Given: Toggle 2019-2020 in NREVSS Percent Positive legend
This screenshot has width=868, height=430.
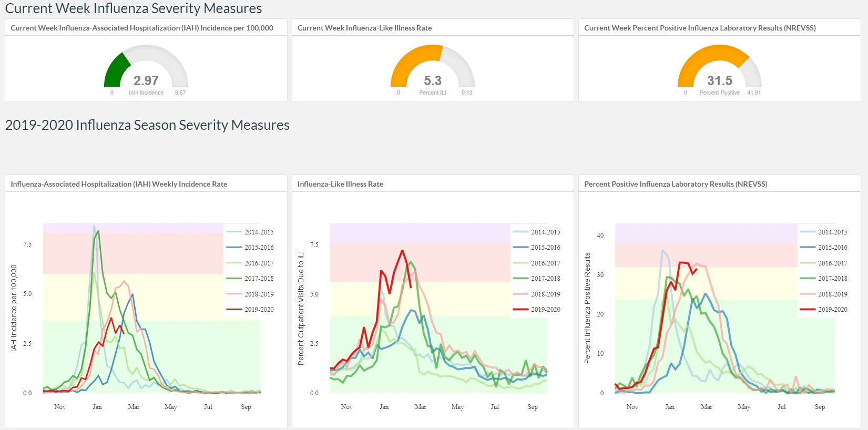Looking at the screenshot, I should point(824,309).
